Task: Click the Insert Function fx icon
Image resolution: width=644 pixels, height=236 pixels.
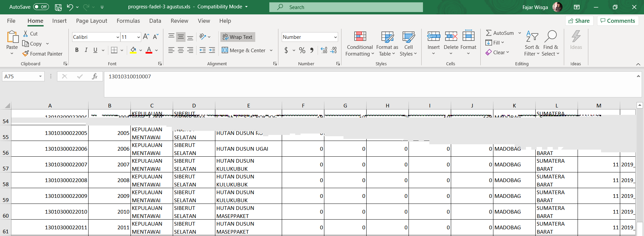Action: [x=95, y=76]
